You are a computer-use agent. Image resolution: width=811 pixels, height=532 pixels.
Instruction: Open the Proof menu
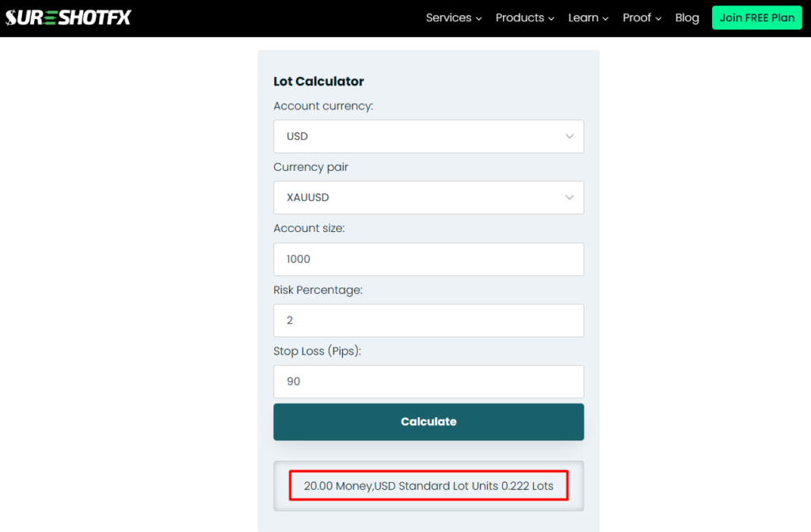tap(637, 17)
